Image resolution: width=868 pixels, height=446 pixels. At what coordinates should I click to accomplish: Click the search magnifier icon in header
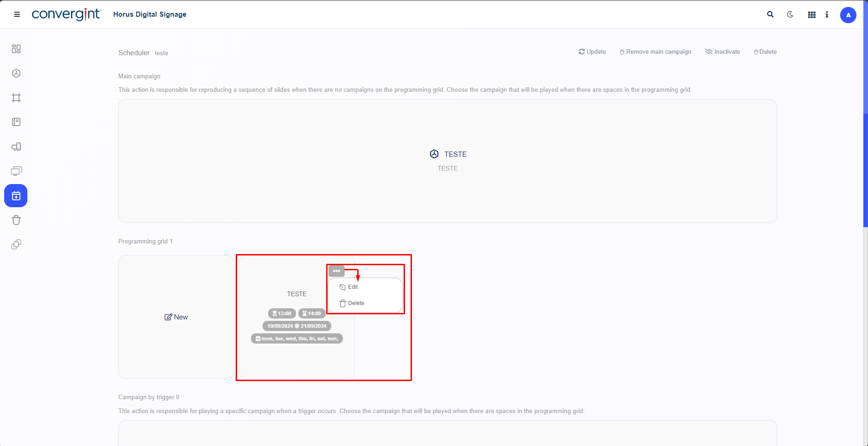[770, 14]
